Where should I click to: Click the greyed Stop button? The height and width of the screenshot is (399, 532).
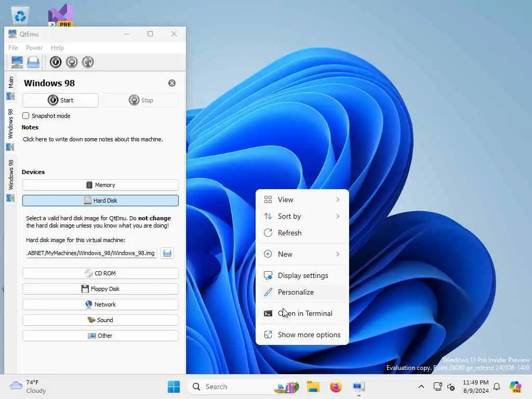click(141, 100)
